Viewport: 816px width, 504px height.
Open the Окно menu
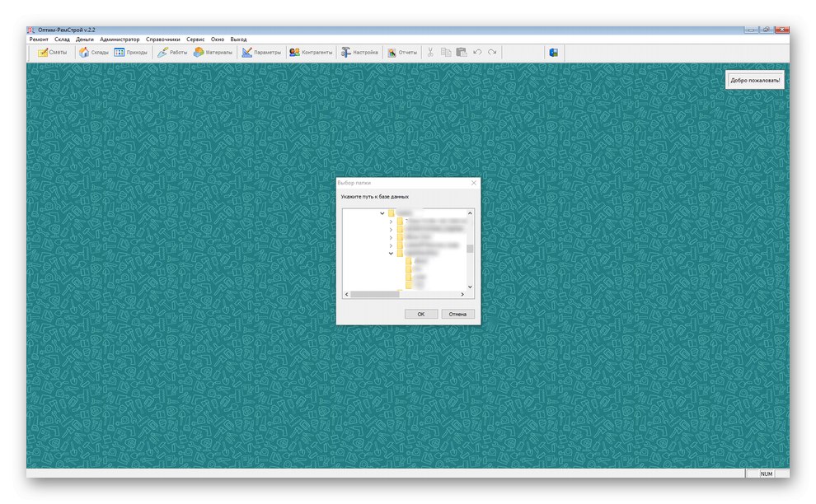click(x=218, y=40)
